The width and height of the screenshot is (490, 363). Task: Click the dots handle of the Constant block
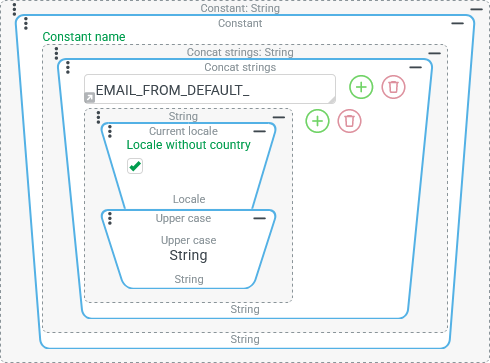pos(26,24)
